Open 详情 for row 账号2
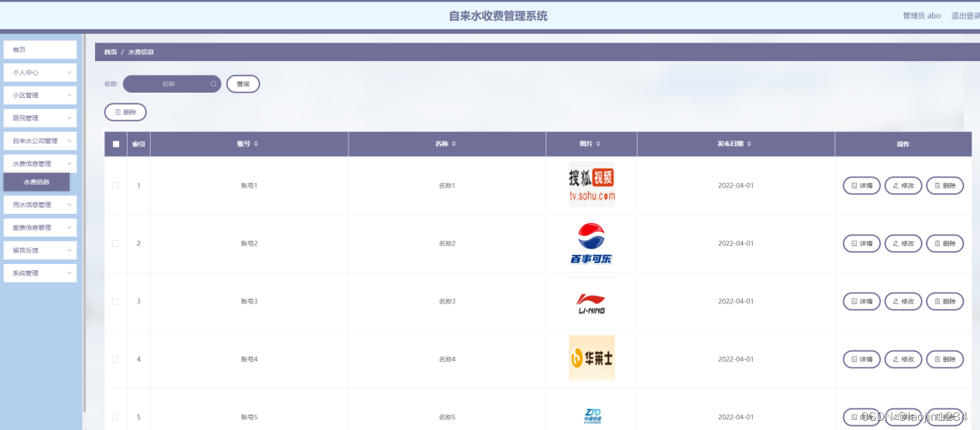980x430 pixels. [x=861, y=243]
